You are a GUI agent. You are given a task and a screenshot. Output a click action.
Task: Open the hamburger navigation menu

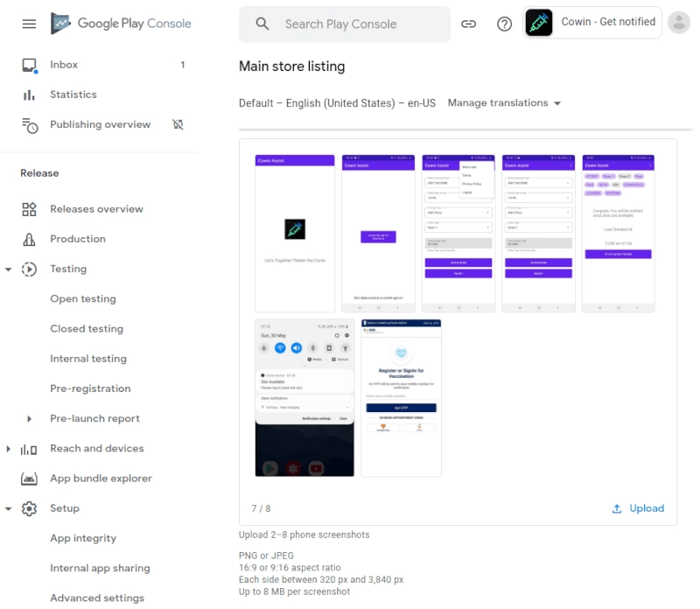[29, 24]
